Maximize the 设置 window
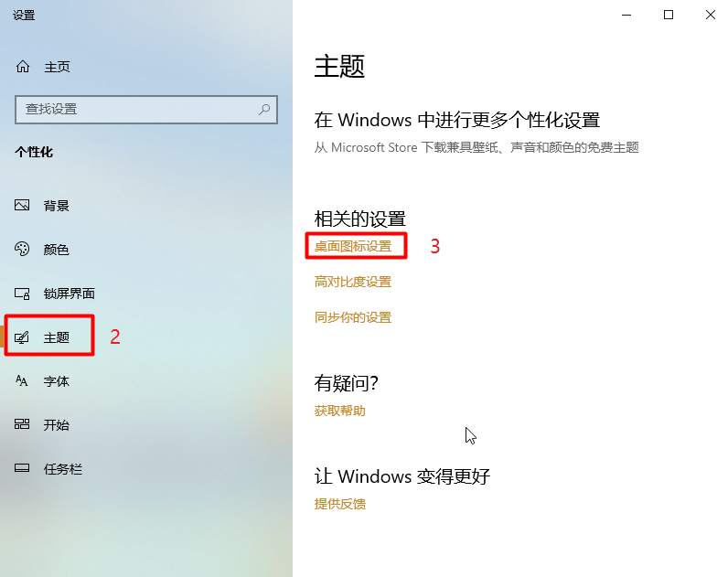Viewport: 728px width, 577px height. coord(669,15)
